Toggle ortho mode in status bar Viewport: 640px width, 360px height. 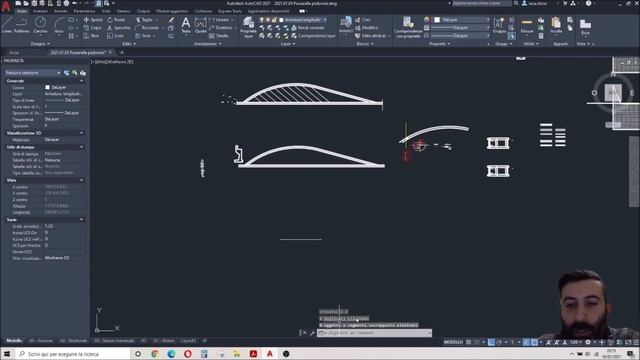coord(491,342)
